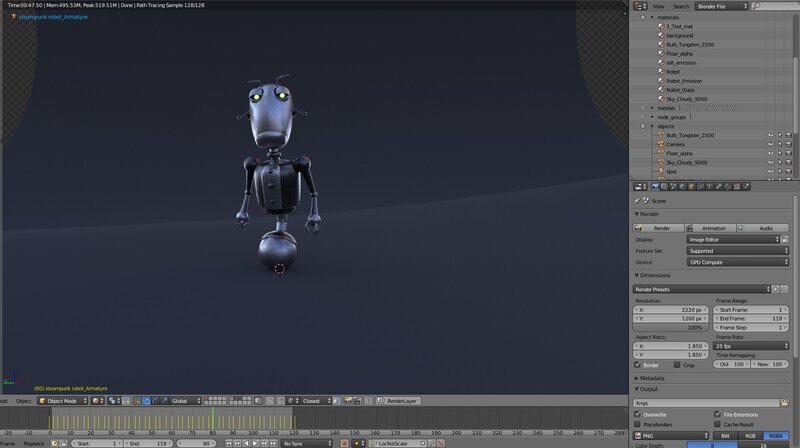Click the add render preset plus icon
The image size is (800, 448).
(x=775, y=289)
